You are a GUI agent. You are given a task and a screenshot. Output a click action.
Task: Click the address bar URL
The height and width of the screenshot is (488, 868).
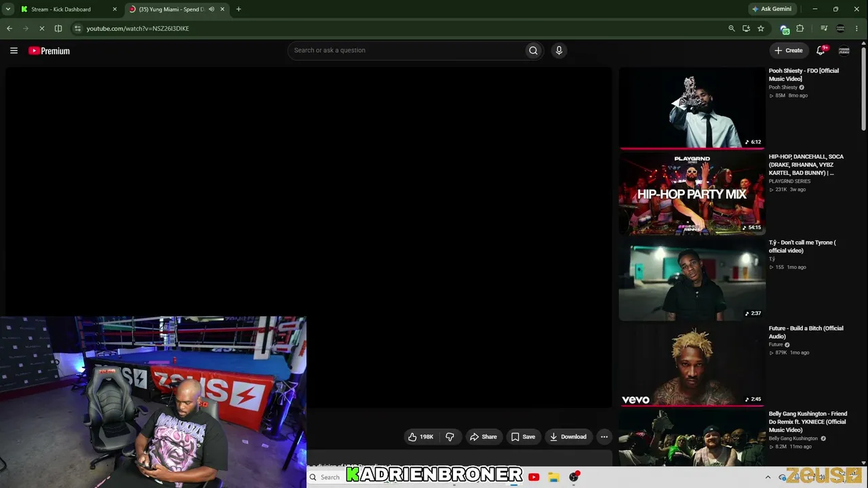[x=138, y=28]
